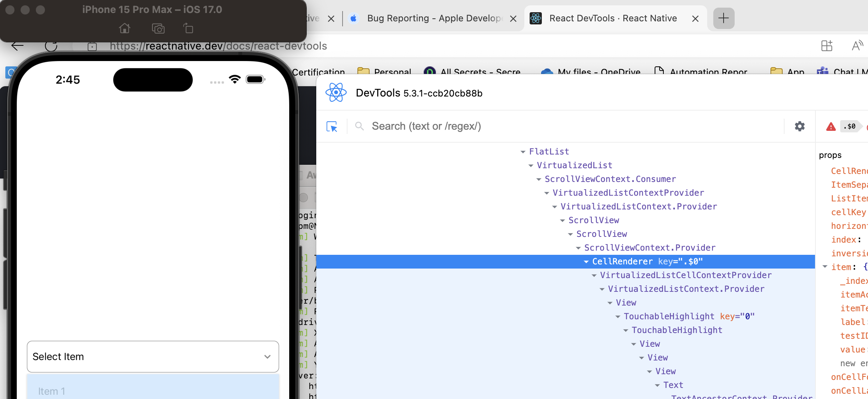Reload the browser page
Screen dimensions: 868x399
pyautogui.click(x=51, y=46)
